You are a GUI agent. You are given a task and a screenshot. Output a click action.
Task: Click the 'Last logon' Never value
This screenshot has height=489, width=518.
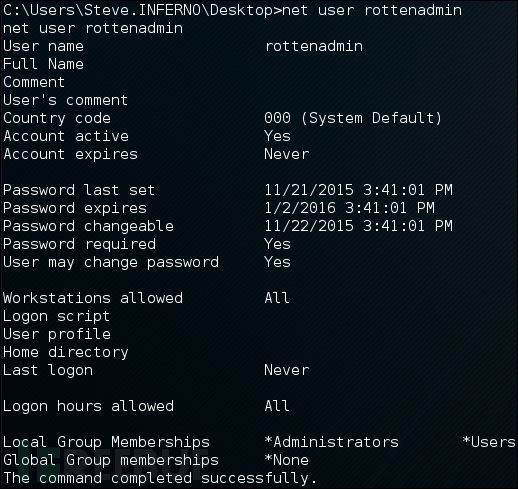pyautogui.click(x=287, y=370)
